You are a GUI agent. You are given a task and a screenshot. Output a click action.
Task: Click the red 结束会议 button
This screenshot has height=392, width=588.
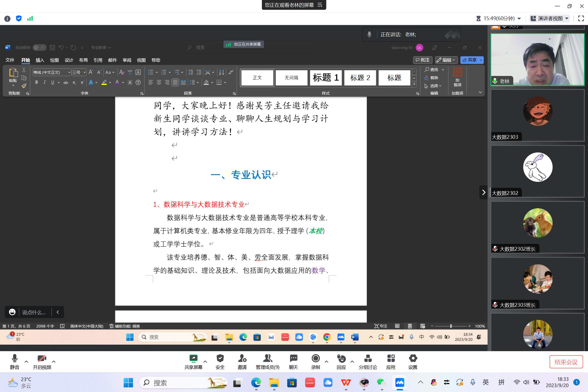point(566,362)
